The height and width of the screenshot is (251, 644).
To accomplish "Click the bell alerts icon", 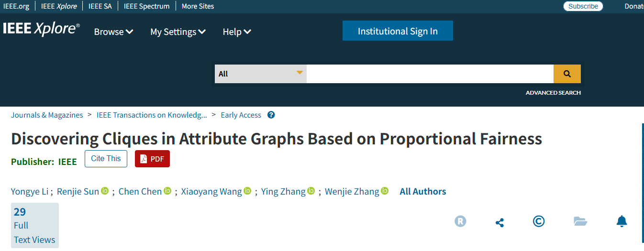I will point(622,221).
